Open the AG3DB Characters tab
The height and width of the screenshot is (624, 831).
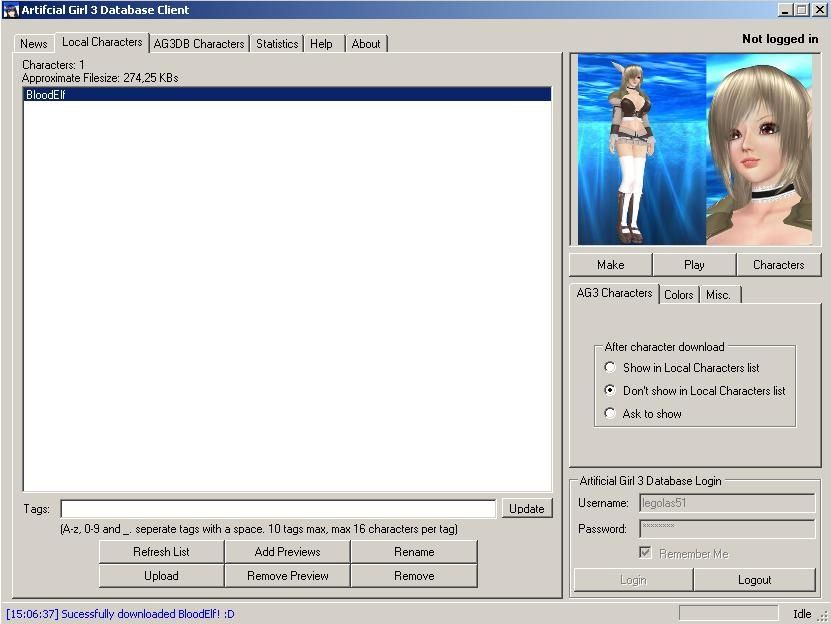point(199,43)
